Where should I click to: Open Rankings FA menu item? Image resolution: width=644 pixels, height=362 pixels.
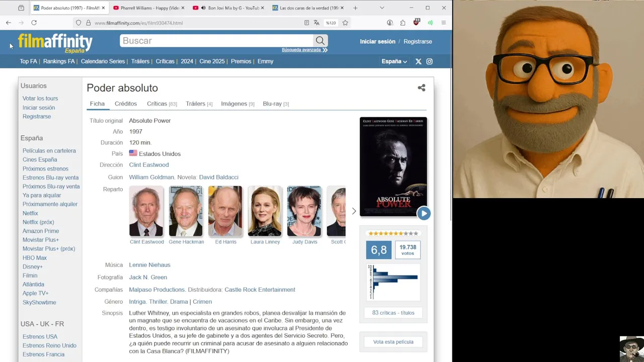click(59, 61)
